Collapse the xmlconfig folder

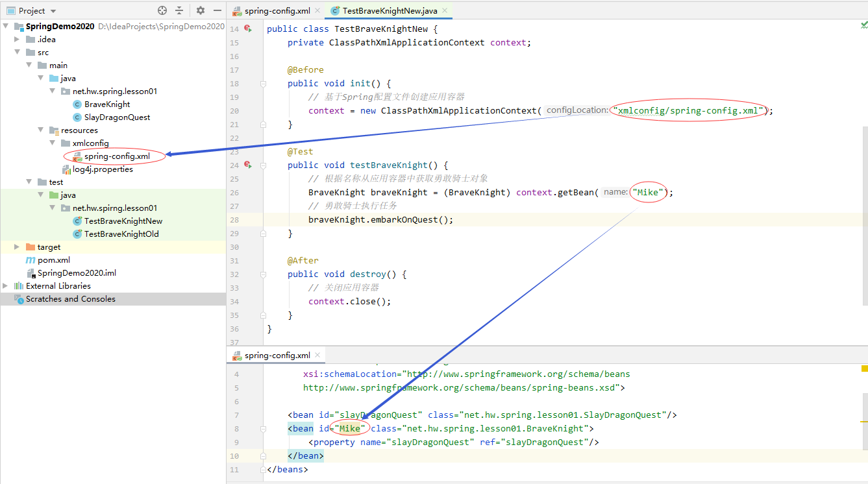tap(53, 143)
